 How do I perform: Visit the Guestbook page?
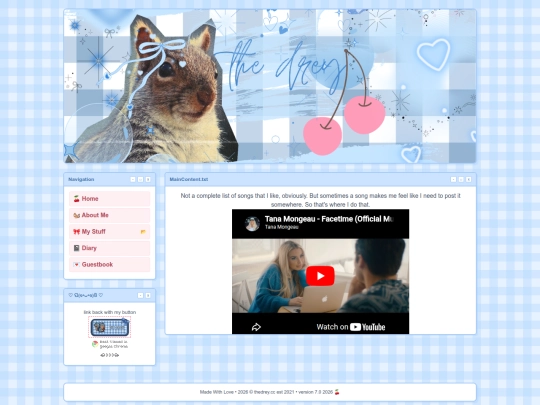point(110,264)
